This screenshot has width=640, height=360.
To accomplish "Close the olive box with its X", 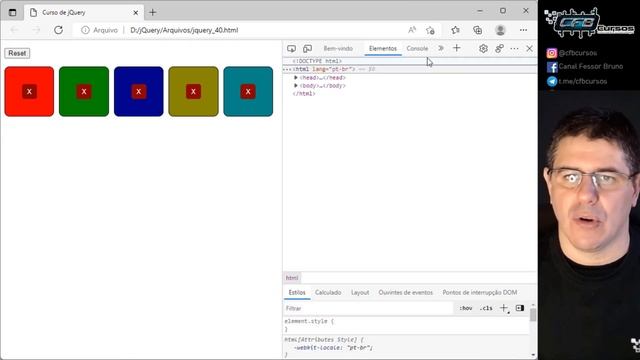I will click(193, 91).
